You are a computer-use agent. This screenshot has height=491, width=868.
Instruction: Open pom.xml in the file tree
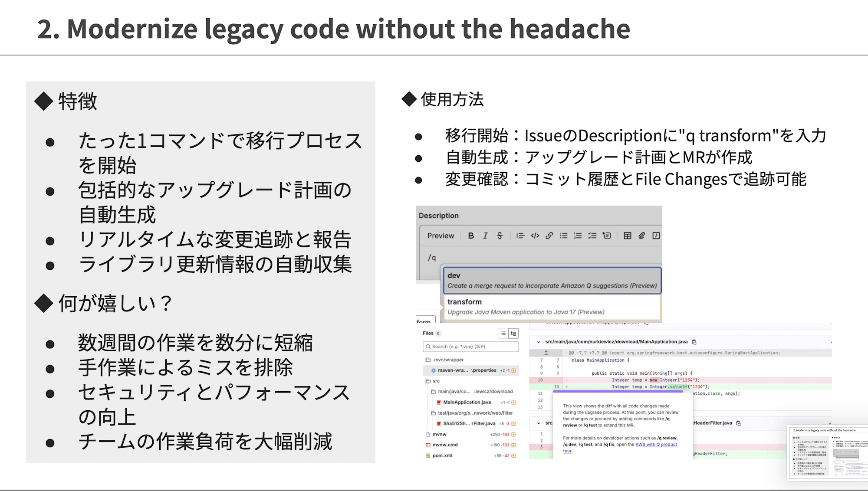click(x=442, y=455)
